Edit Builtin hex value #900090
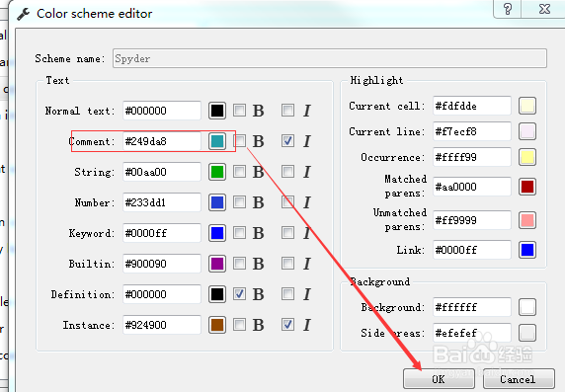The height and width of the screenshot is (392, 565). [162, 264]
